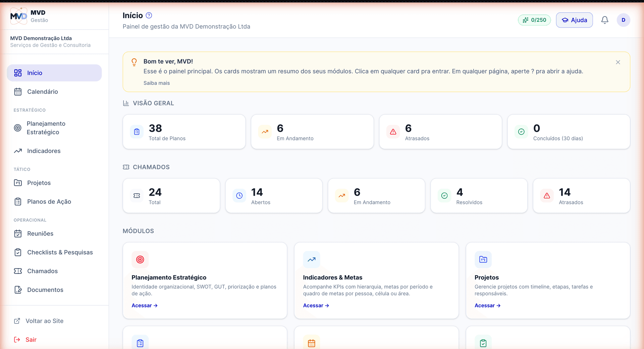Click Voltar ao Site link
This screenshot has width=644, height=349.
pos(39,321)
